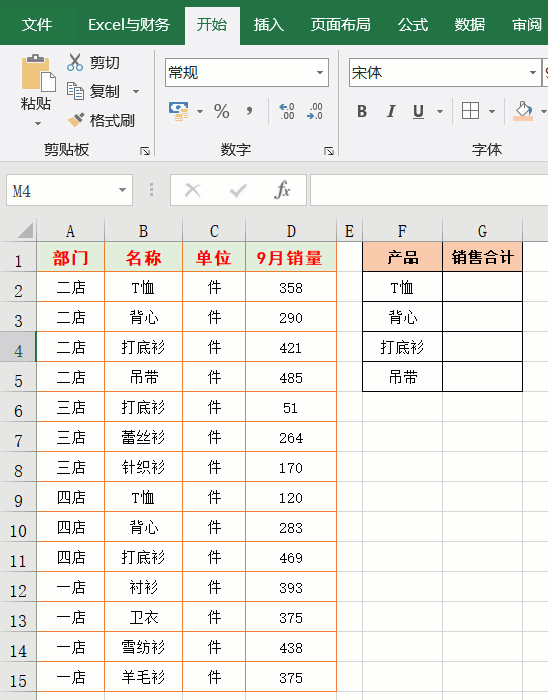The width and height of the screenshot is (548, 700).
Task: Select row 10 header
Action: pos(18,527)
